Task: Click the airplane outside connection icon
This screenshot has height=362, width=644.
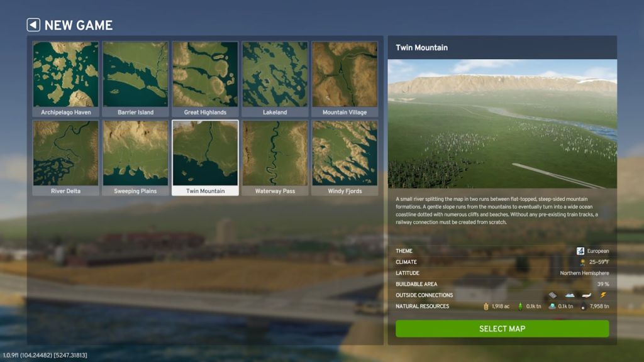Action: point(586,294)
